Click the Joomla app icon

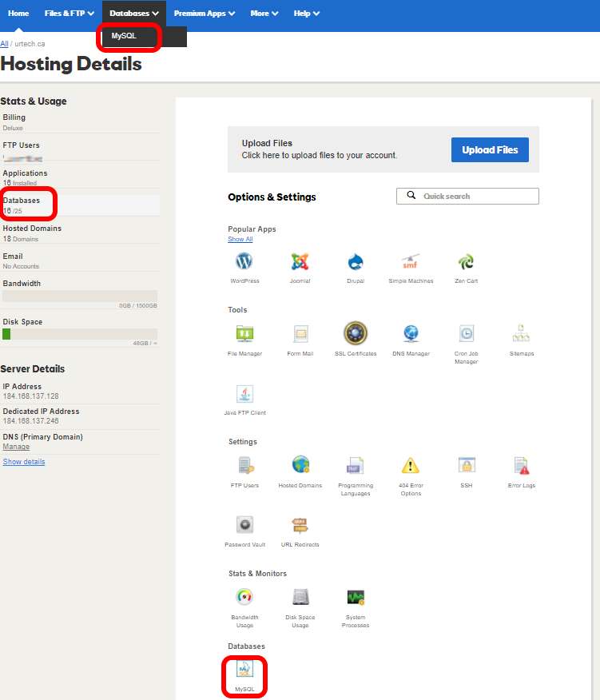(300, 262)
